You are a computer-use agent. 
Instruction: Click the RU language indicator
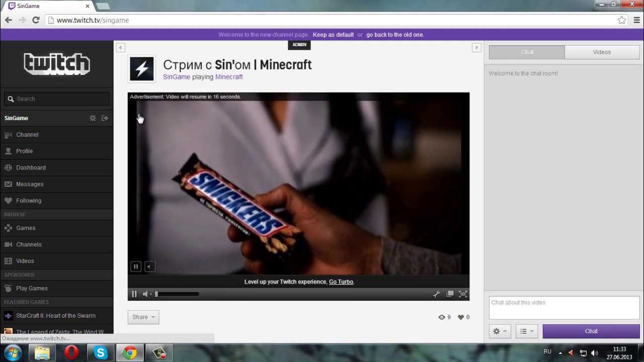(547, 352)
